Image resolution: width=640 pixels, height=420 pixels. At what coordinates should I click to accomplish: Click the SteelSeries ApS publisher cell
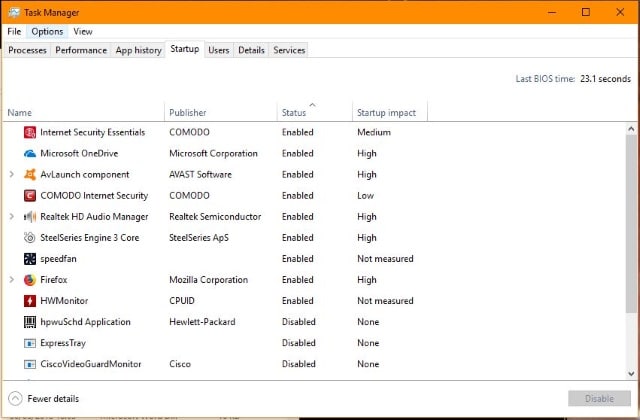click(199, 238)
